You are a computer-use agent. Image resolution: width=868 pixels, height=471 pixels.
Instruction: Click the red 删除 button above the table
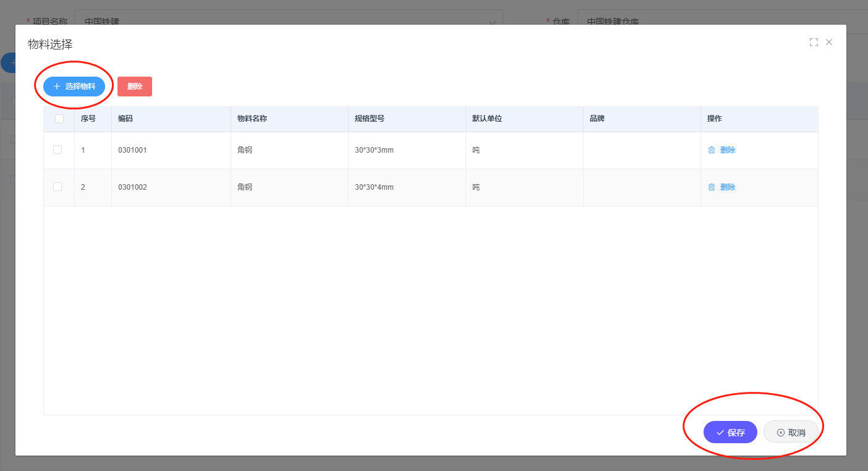[x=135, y=87]
